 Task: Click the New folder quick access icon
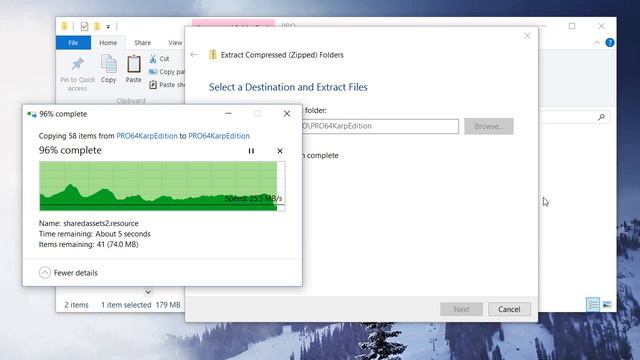click(x=97, y=27)
